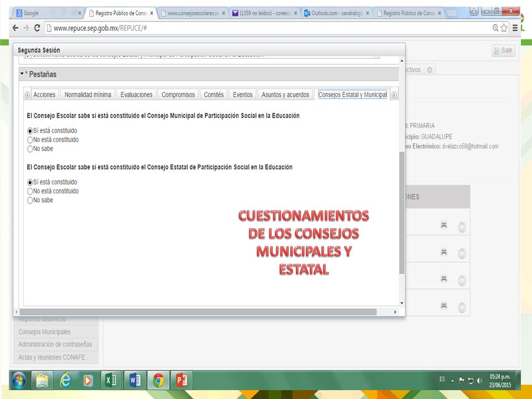Open File Explorer from the taskbar
Screen dimensions: 532x399
42,380
